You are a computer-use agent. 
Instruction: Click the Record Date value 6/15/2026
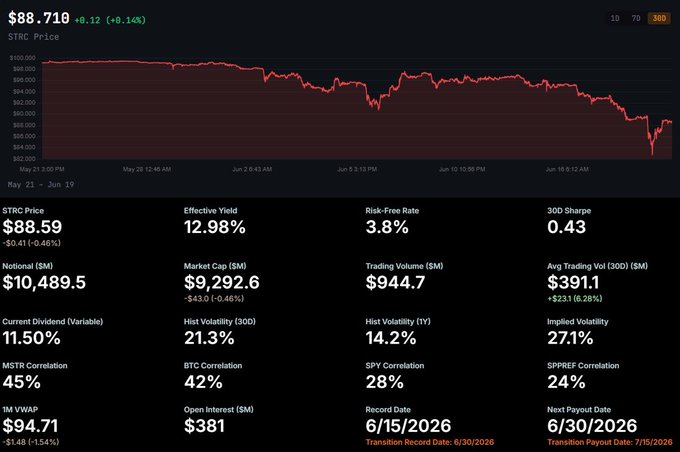(x=408, y=426)
